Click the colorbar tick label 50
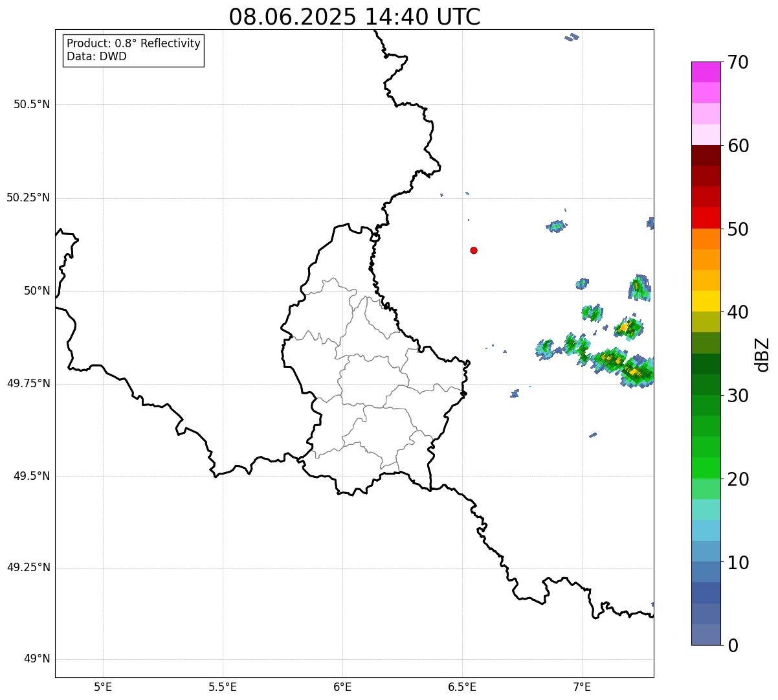Screen dimensions: 778x700 (738, 229)
